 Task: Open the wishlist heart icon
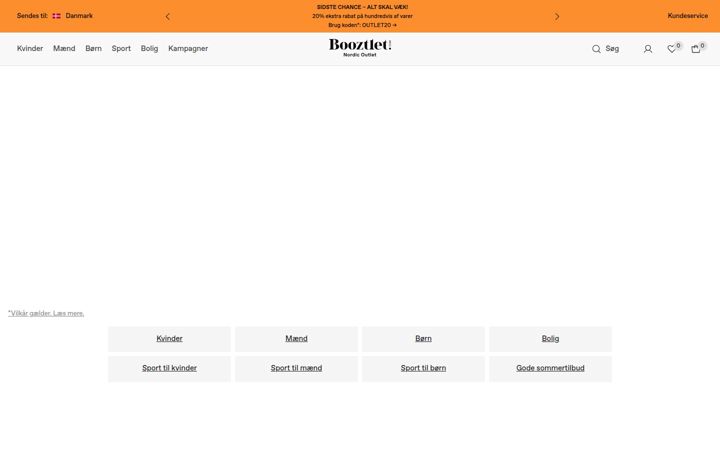coord(671,49)
